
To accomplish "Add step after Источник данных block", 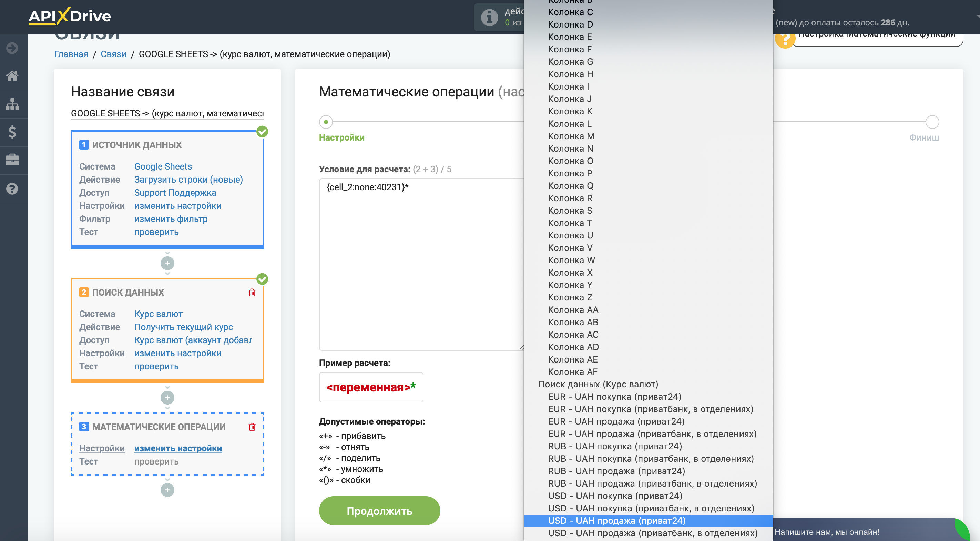I will 167,263.
